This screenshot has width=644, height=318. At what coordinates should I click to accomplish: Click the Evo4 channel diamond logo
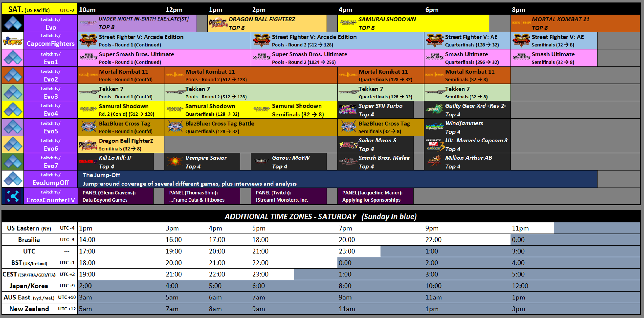click(13, 109)
